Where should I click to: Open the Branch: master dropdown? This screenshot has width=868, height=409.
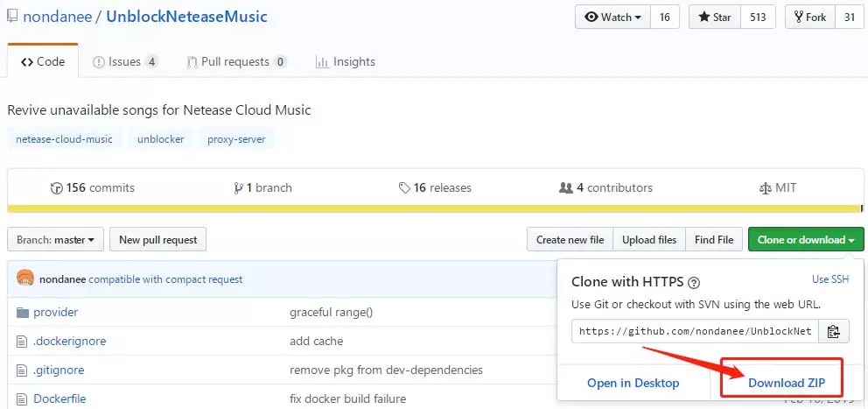click(x=55, y=239)
